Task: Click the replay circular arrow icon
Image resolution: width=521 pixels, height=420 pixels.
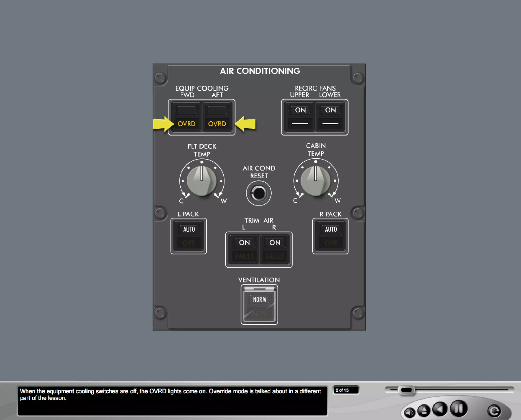Action: tap(494, 411)
